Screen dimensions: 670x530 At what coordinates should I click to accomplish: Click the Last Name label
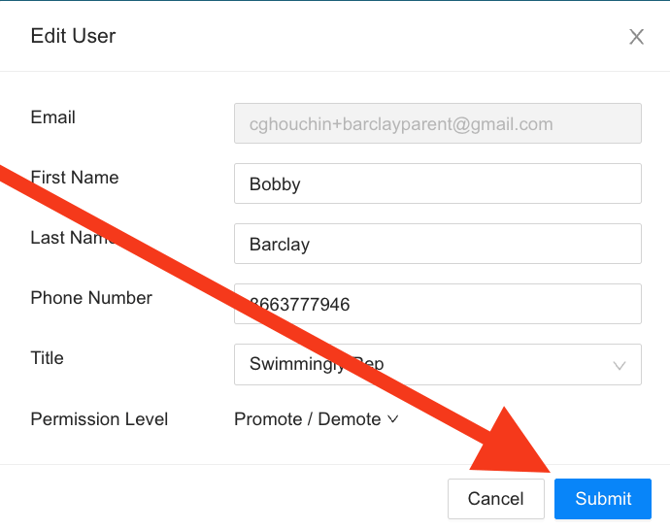72,238
